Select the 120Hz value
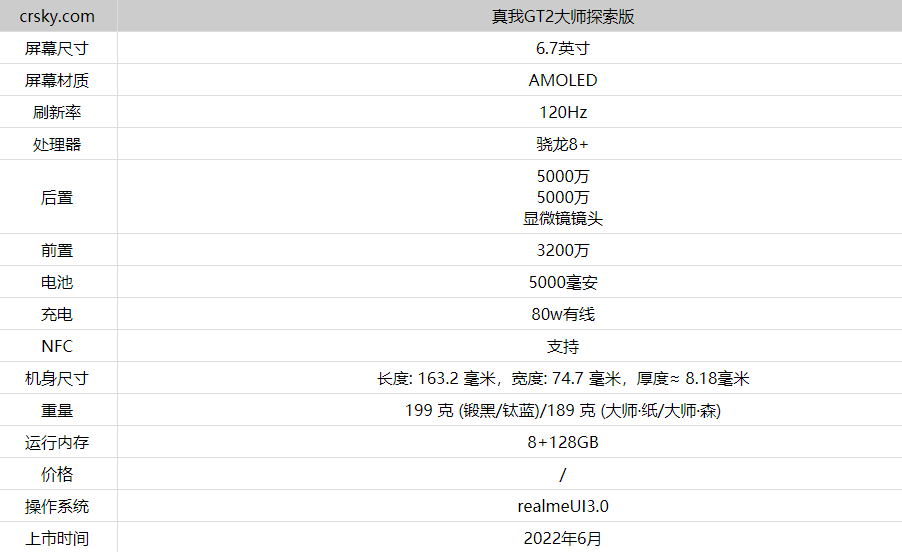The width and height of the screenshot is (902, 552). click(x=563, y=112)
